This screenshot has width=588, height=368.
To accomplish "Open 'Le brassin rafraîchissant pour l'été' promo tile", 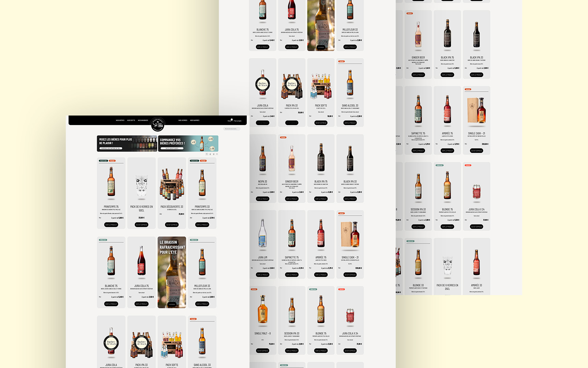I will [172, 272].
